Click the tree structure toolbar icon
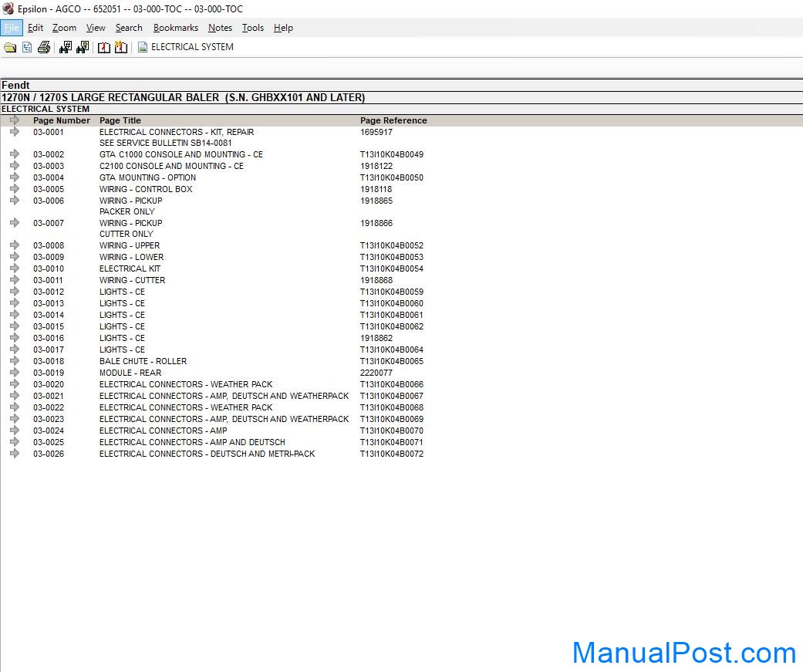This screenshot has width=803, height=672. tap(27, 48)
